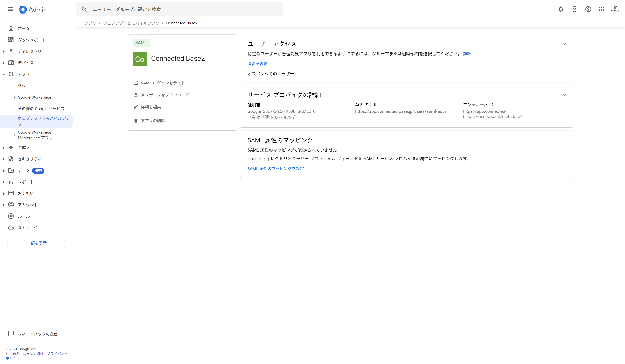Expand the アカウント section arrow
Viewport: 625px width, 364px height.
pos(4,205)
